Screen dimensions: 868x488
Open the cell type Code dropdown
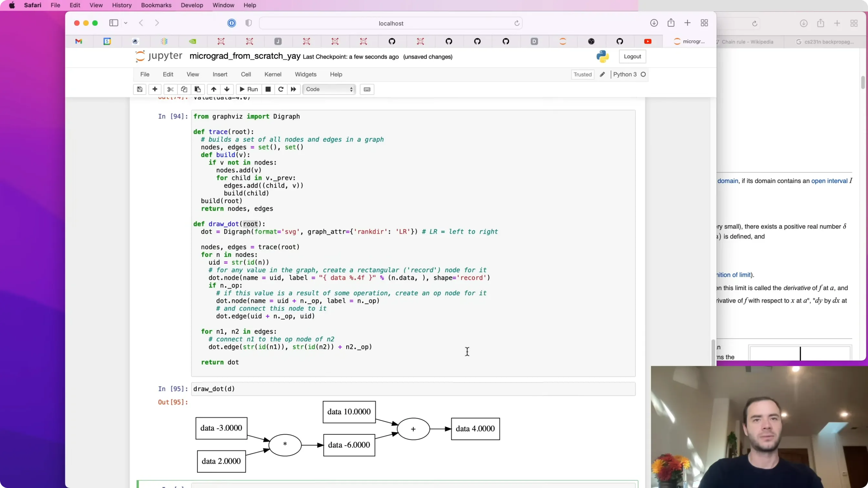329,89
